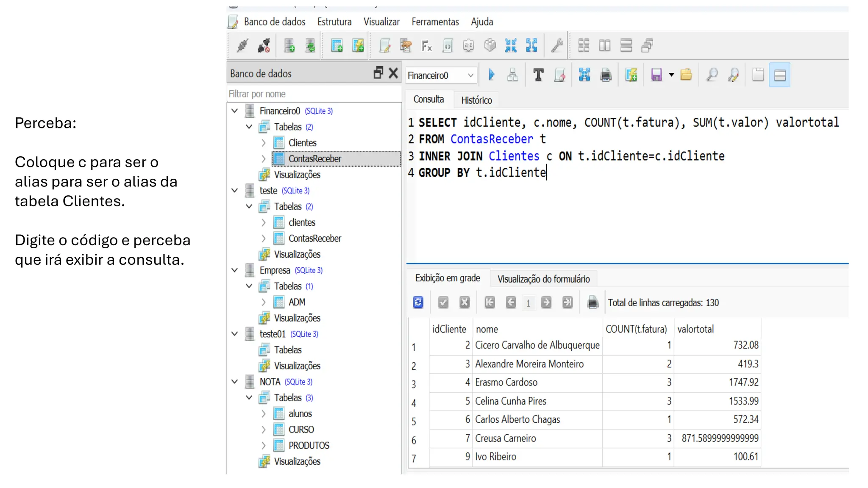Toggle results below query layout button
This screenshot has width=868, height=488.
click(779, 75)
